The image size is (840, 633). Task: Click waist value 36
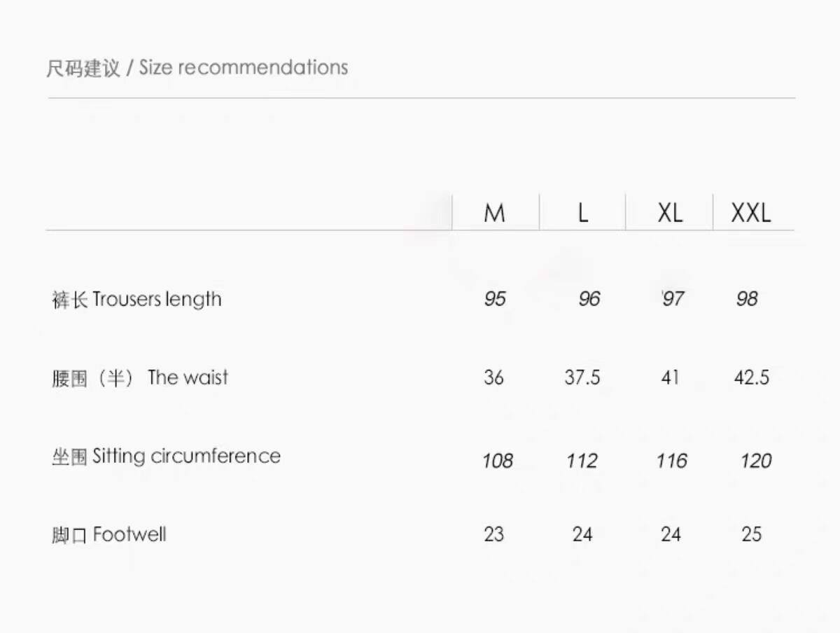point(493,378)
